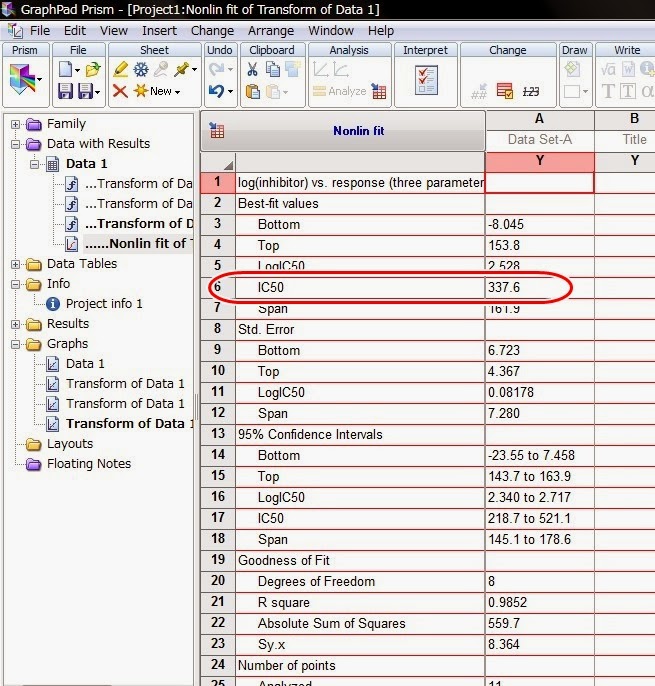The image size is (655, 686).
Task: Open the Data 1 graph under Graphs
Action: click(85, 364)
